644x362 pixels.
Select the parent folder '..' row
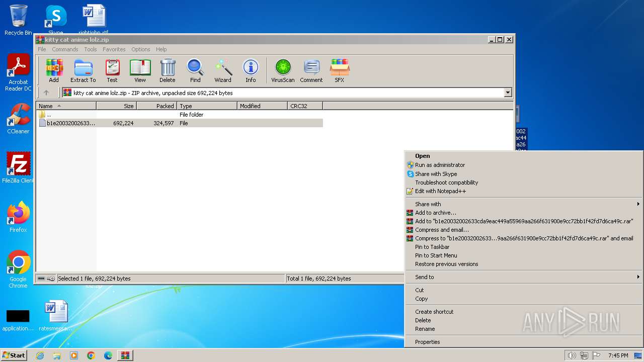(x=180, y=115)
